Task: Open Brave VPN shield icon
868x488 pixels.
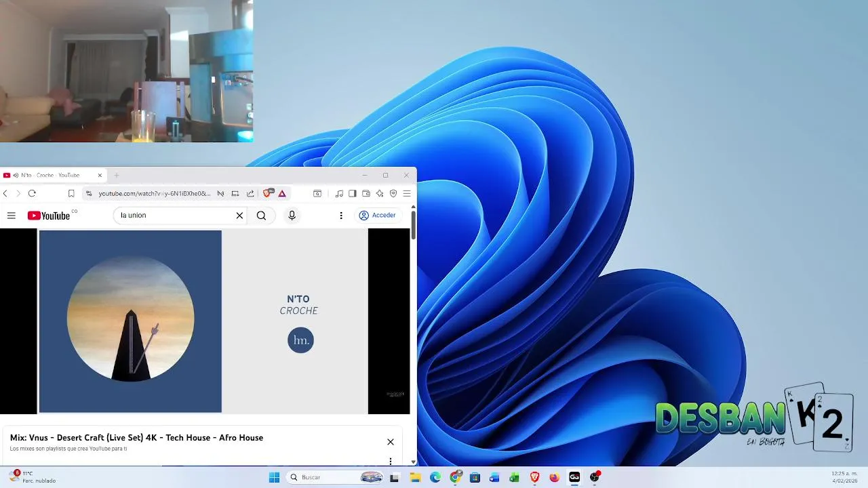Action: (393, 193)
